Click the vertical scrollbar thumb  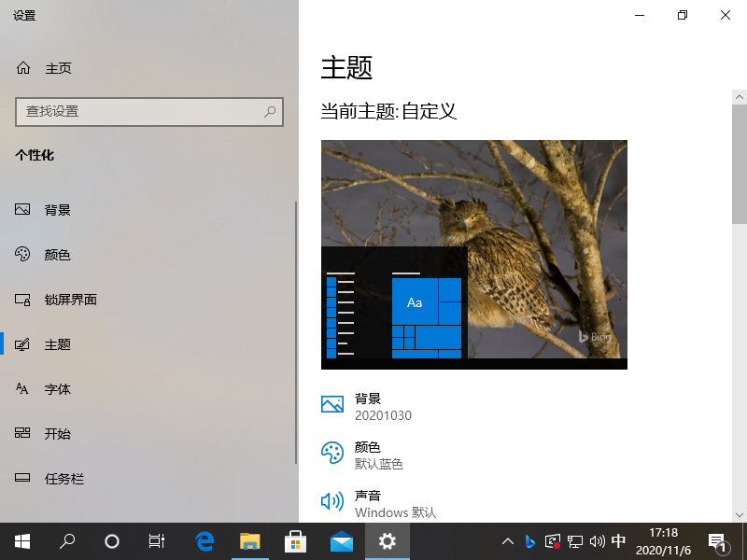740,164
